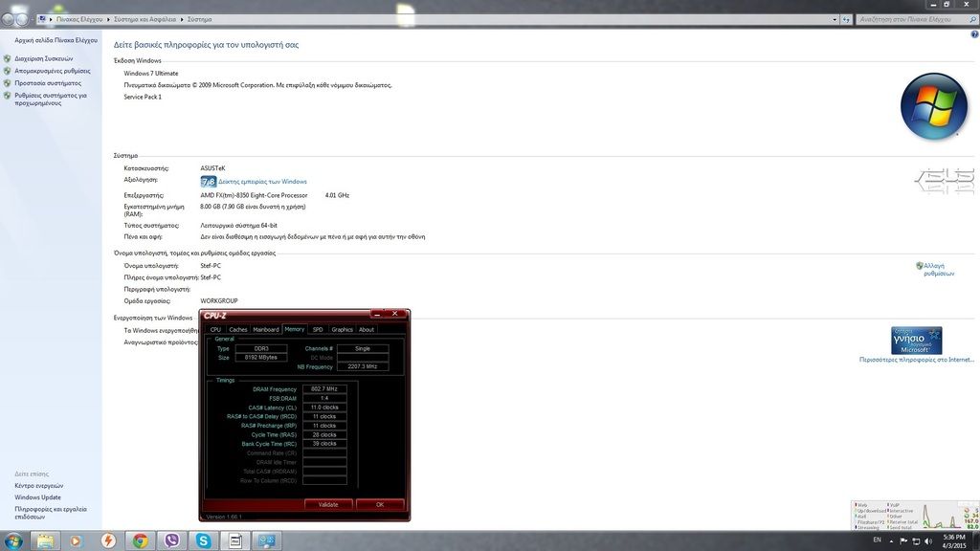The image size is (980, 551).
Task: Refresh the Control Panel address bar
Action: coord(846,19)
